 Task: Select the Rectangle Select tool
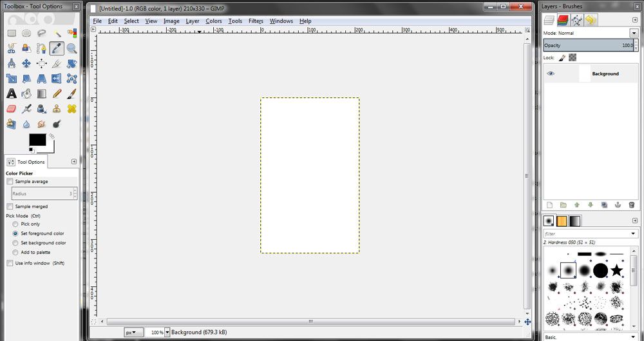tap(12, 33)
